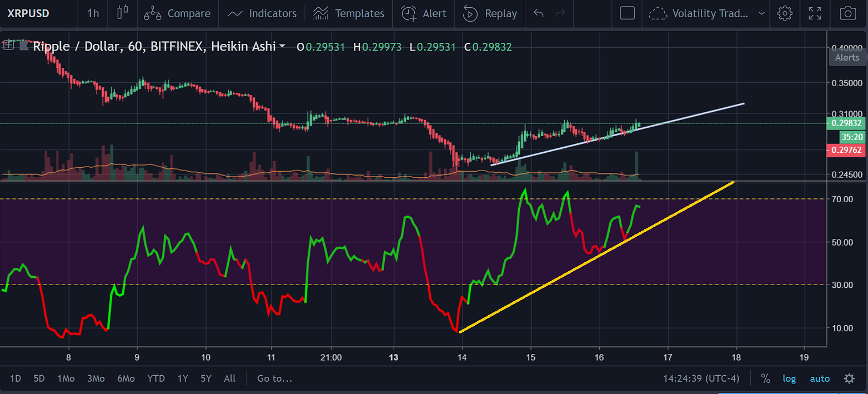
Task: Click the undo arrow
Action: 538,13
